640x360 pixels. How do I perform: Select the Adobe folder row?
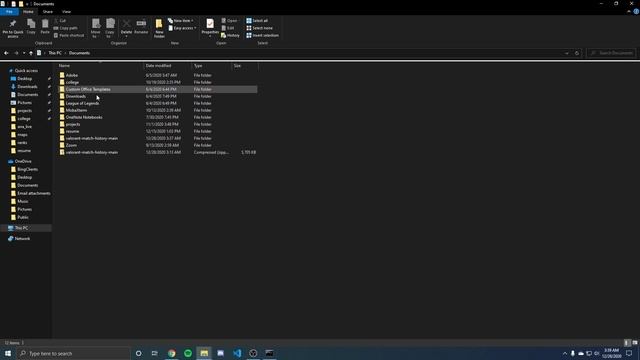[157, 75]
